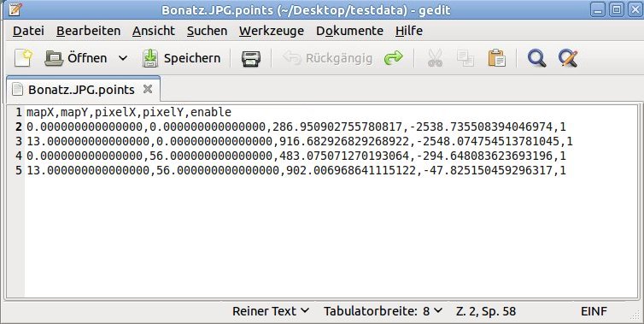Open a file with Öffnen button
This screenshot has height=324, width=644.
(x=76, y=58)
